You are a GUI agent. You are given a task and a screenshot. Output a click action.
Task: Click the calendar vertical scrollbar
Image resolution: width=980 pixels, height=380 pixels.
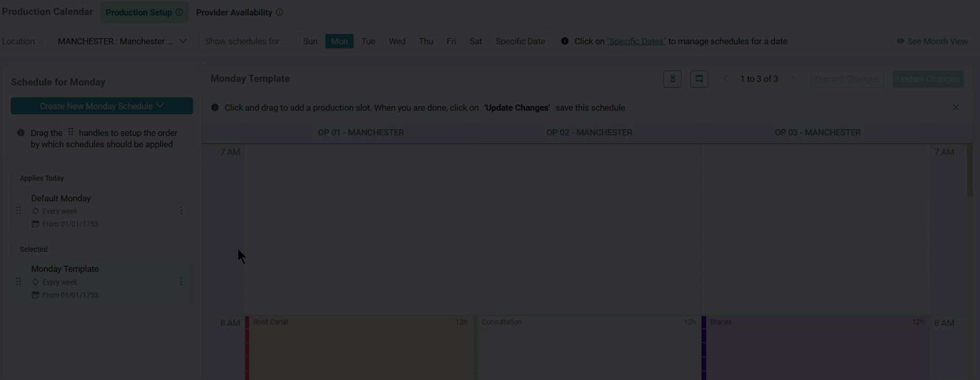point(970,170)
